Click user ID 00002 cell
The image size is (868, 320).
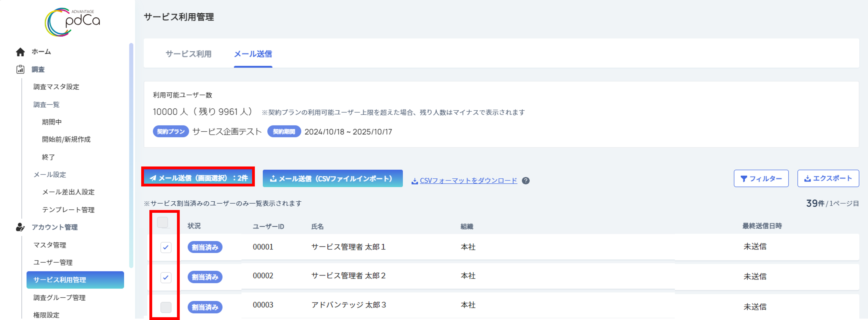click(x=263, y=276)
